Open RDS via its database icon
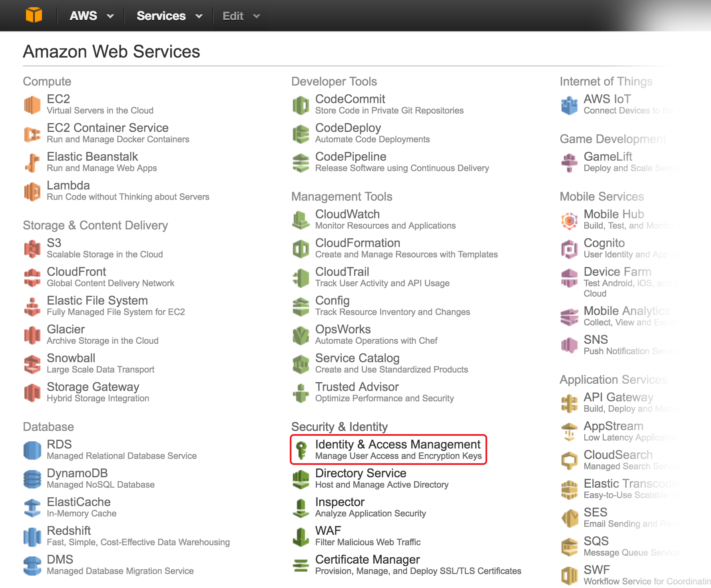Screen dimensions: 711x588 tap(32, 450)
